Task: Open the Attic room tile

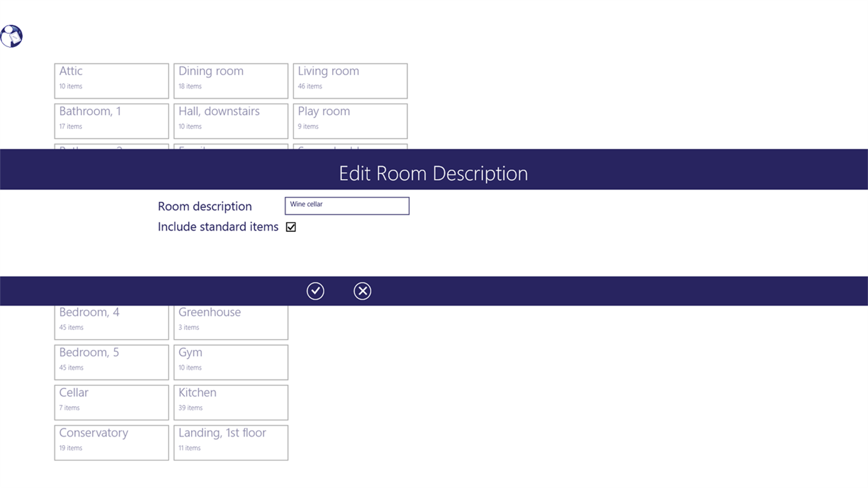Action: [x=112, y=81]
